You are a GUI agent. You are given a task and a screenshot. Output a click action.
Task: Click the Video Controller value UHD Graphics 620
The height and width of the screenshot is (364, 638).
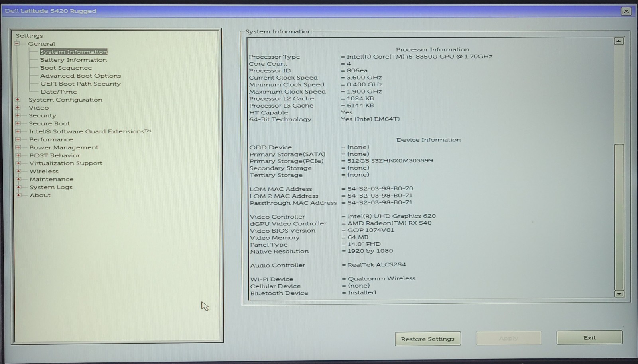(392, 216)
